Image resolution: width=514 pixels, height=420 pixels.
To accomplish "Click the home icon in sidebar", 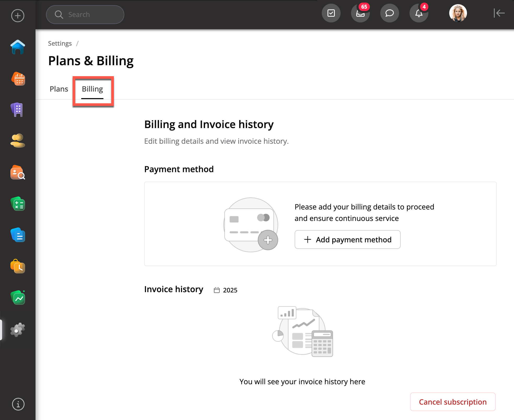I will [x=18, y=47].
